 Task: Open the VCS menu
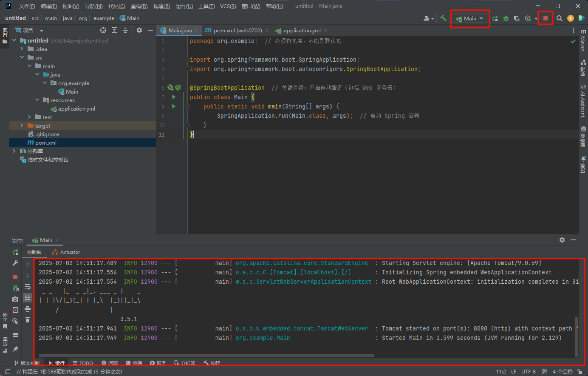228,6
